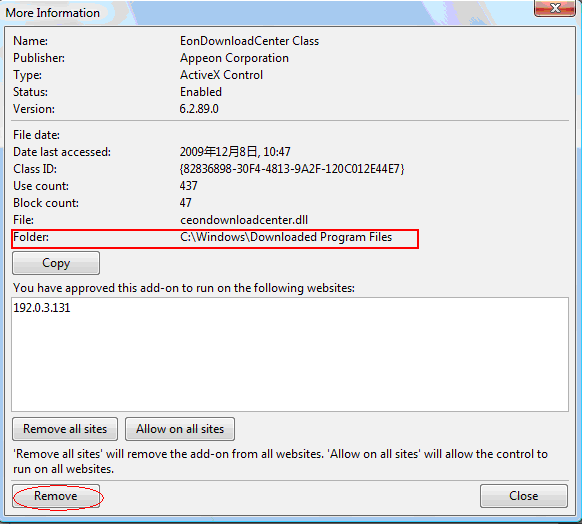Remove the add-on with Remove button

[56, 496]
